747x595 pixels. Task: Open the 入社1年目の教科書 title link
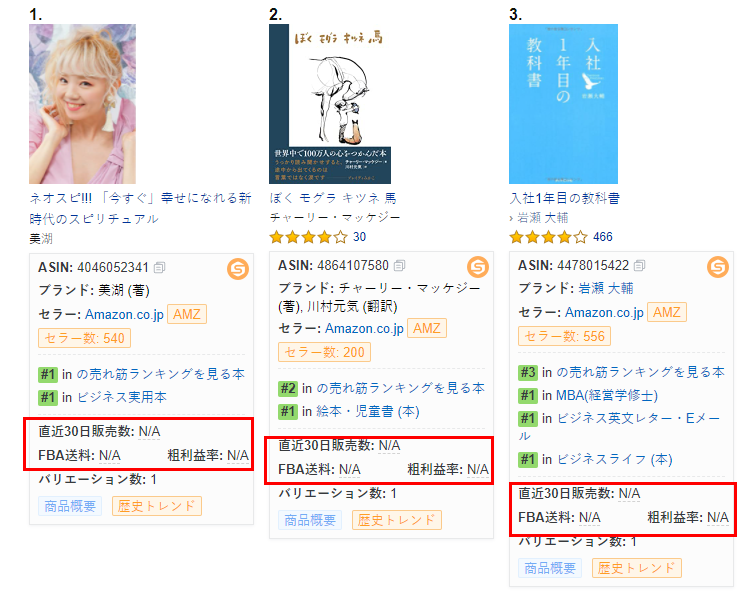(565, 198)
